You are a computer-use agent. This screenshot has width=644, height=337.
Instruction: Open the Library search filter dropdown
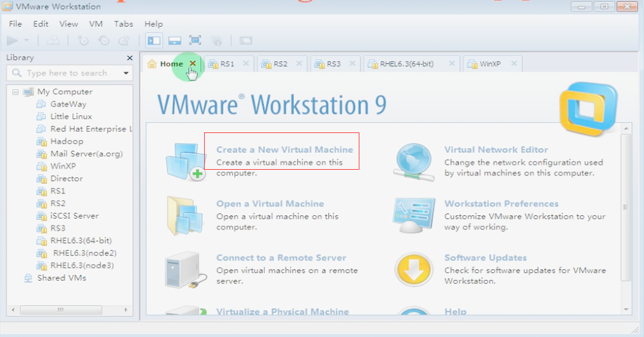pos(126,73)
